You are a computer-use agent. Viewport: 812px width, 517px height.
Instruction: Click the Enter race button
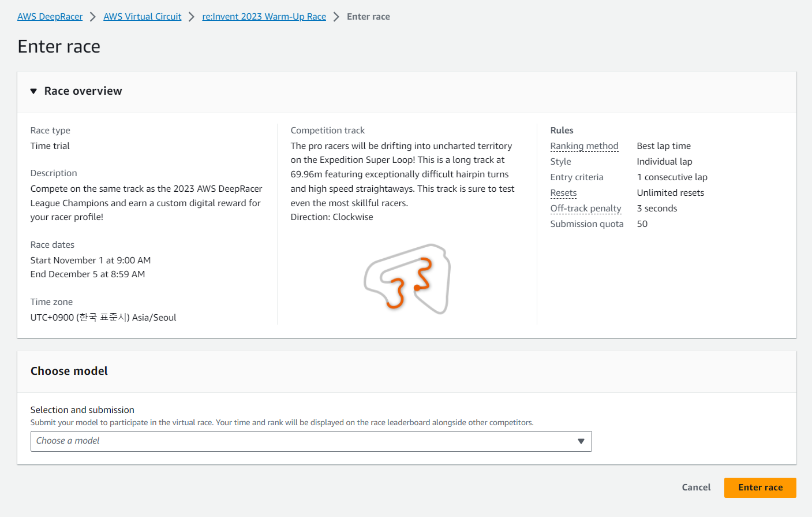click(x=760, y=488)
